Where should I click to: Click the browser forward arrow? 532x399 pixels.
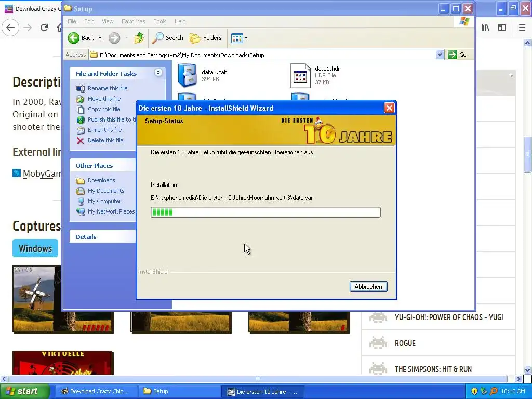pos(28,28)
